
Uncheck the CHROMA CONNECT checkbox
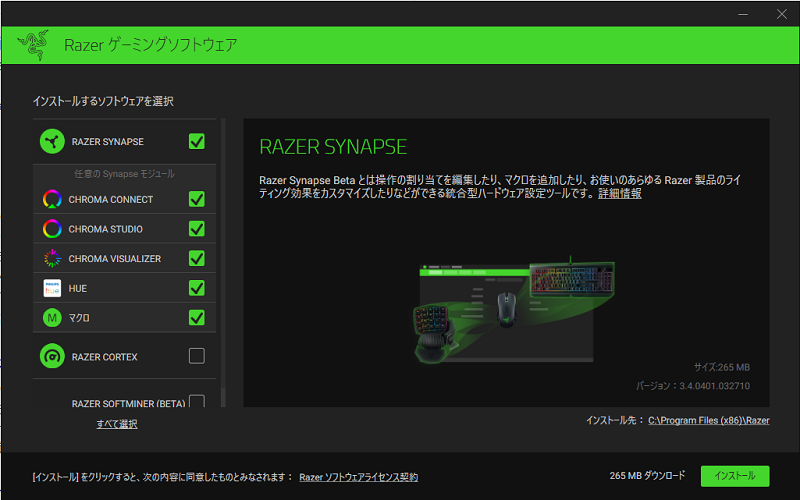(x=197, y=199)
